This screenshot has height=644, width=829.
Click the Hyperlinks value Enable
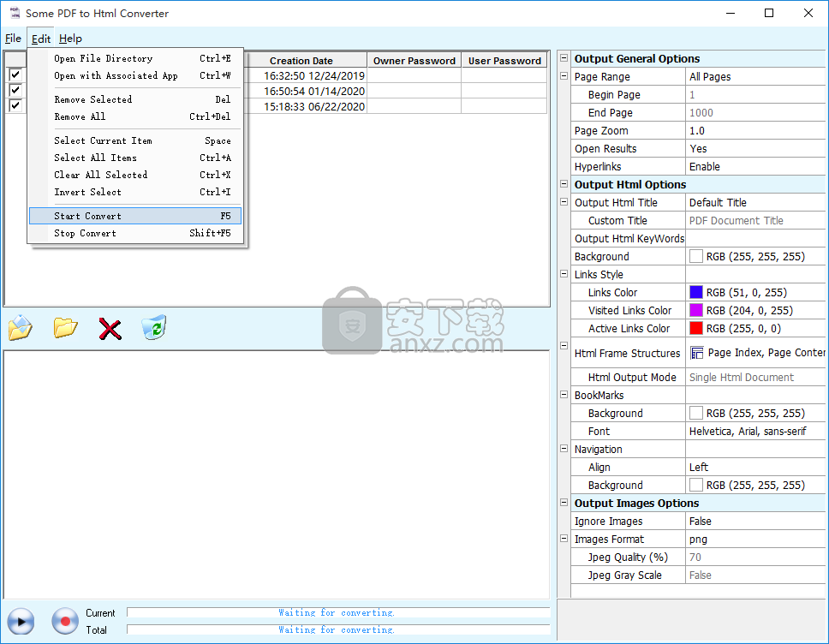(x=756, y=166)
